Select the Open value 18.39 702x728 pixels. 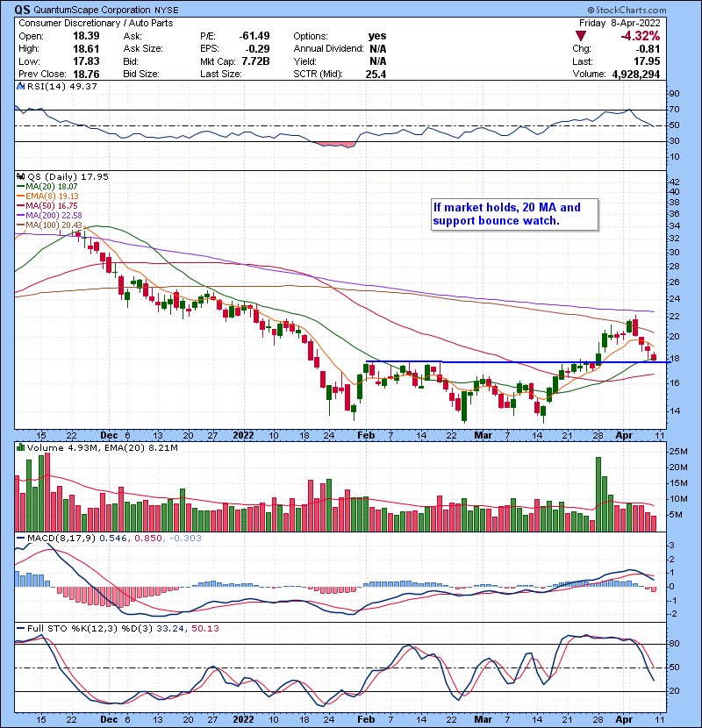click(86, 36)
